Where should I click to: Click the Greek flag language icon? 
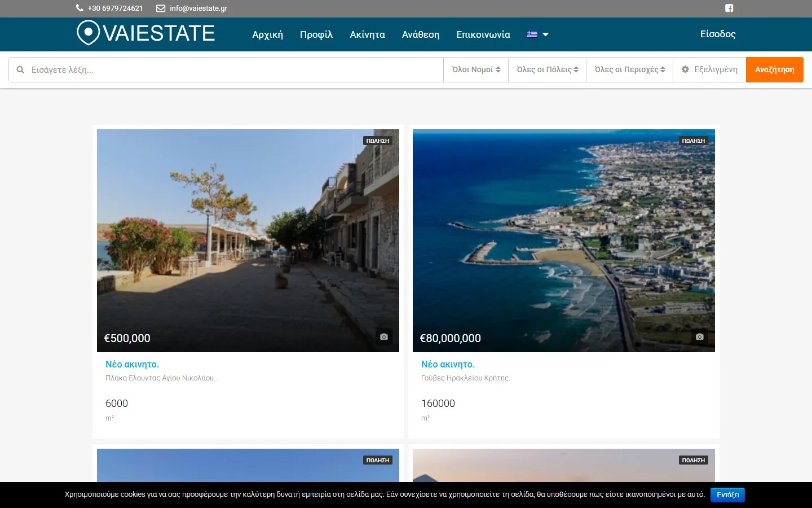tap(532, 34)
